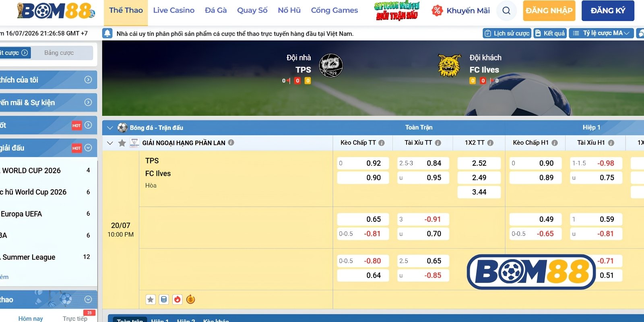The image size is (644, 322).
Task: Click the statistics database icon under match
Action: [164, 299]
